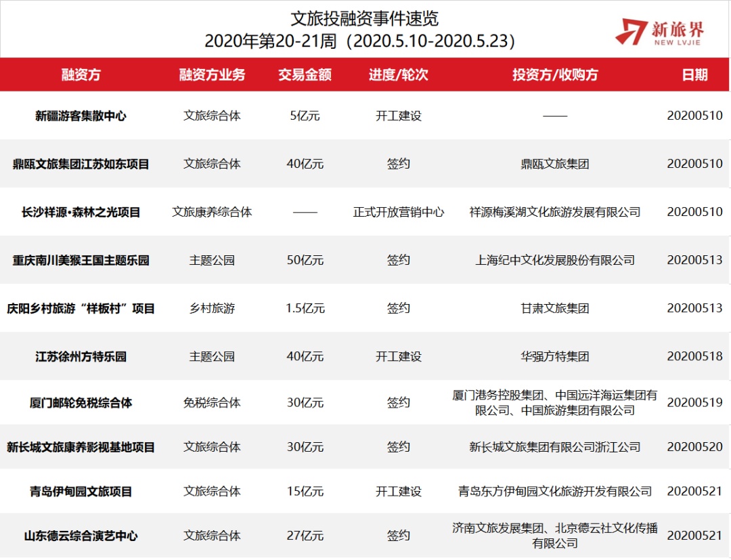731x560 pixels.
Task: Click the subtitle 2020年第20-21周 date range
Action: click(360, 41)
